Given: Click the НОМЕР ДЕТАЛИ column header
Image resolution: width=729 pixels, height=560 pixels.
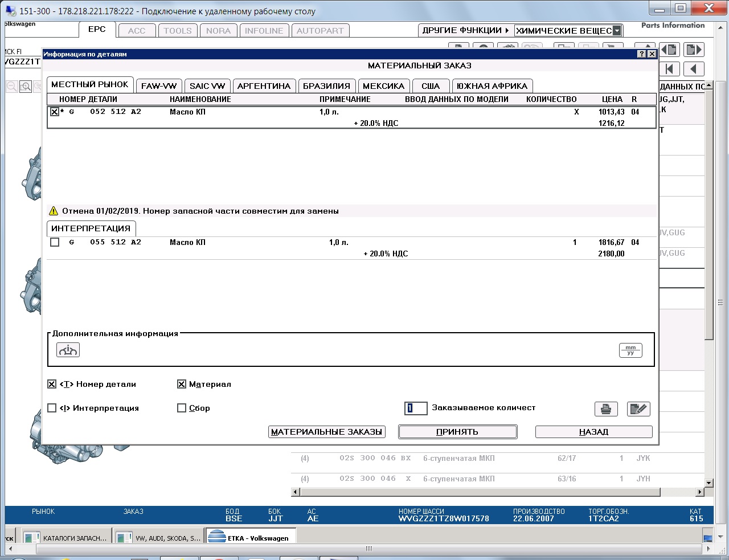Looking at the screenshot, I should click(88, 99).
